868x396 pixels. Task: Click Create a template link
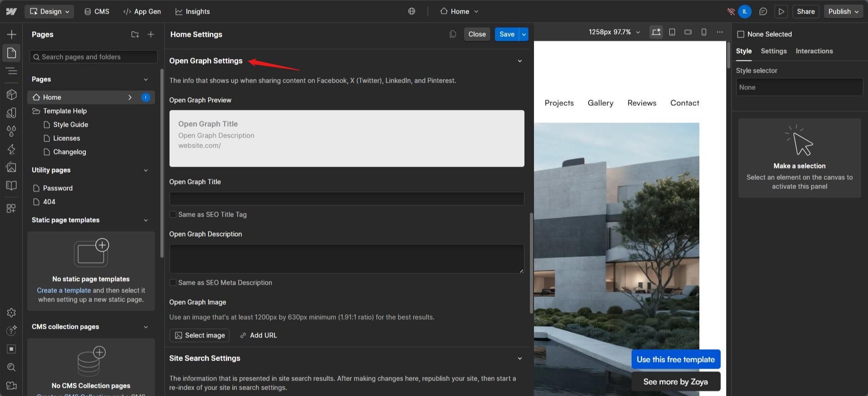pos(64,290)
